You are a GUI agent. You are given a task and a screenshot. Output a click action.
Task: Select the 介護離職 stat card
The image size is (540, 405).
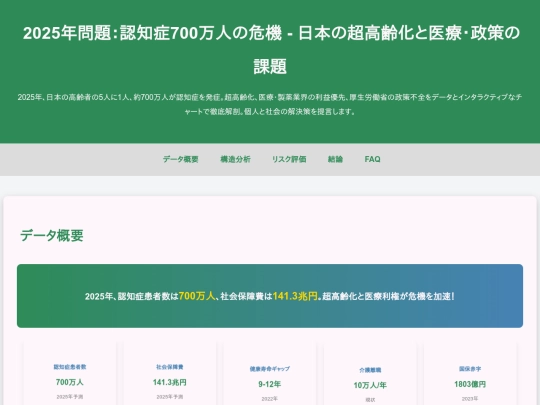[370, 374]
